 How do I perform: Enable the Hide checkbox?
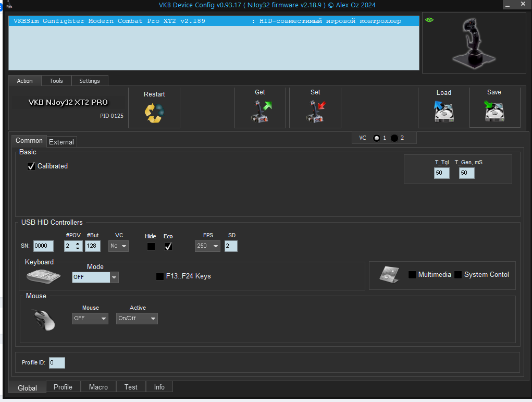tap(151, 247)
